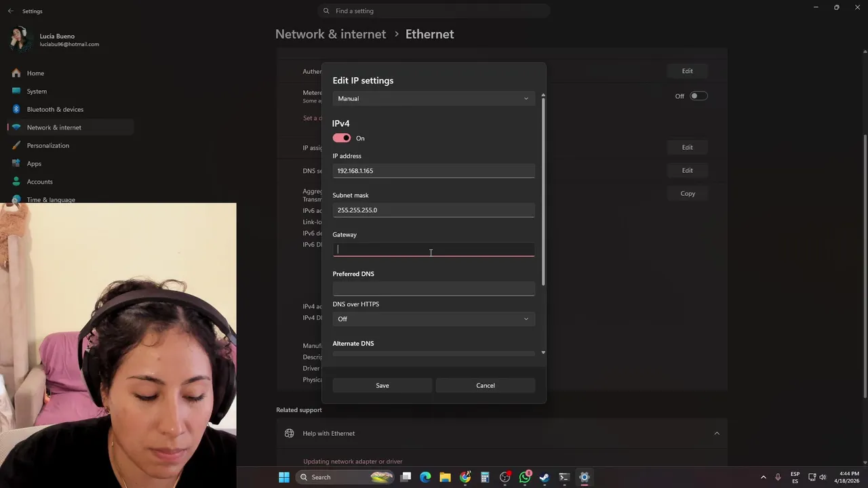Click the IP address field
The width and height of the screenshot is (868, 488).
point(433,171)
